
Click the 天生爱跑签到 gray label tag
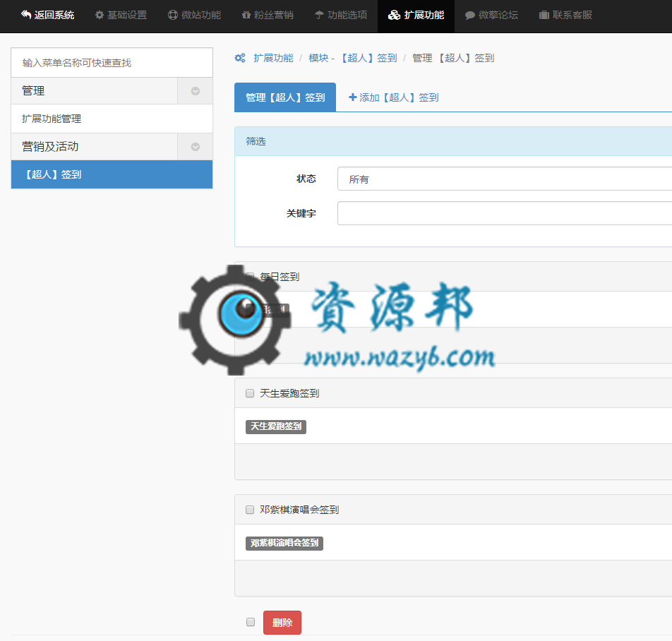click(x=276, y=426)
